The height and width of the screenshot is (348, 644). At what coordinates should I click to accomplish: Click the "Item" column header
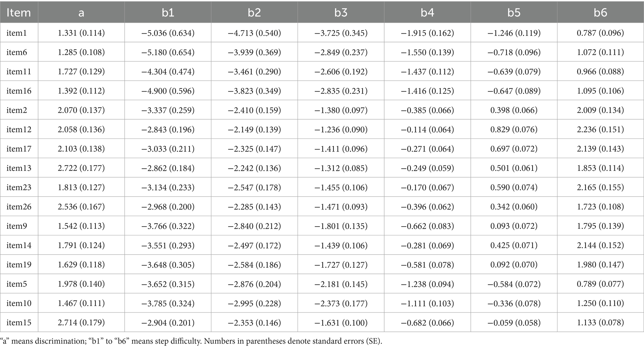pos(19,12)
